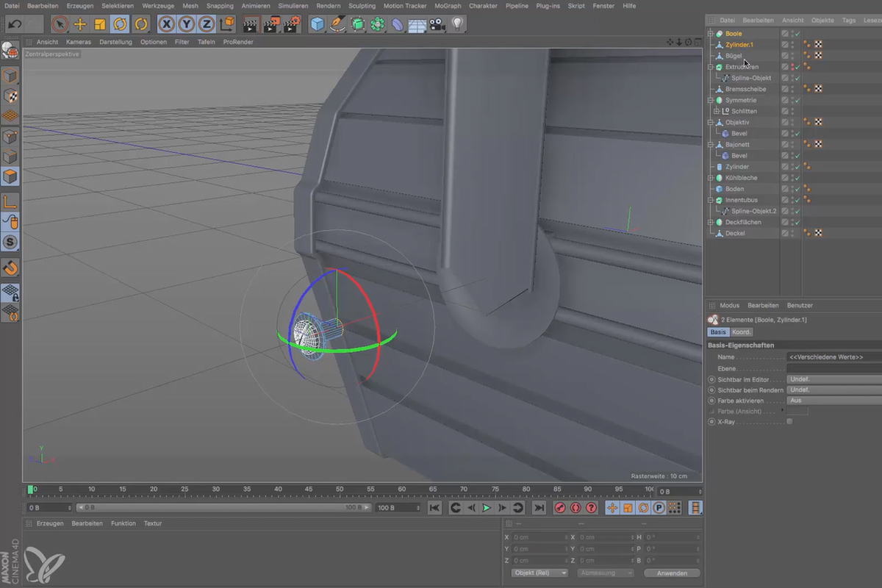Viewport: 882px width, 588px height.
Task: Click Record Active Objects key button
Action: coord(560,508)
